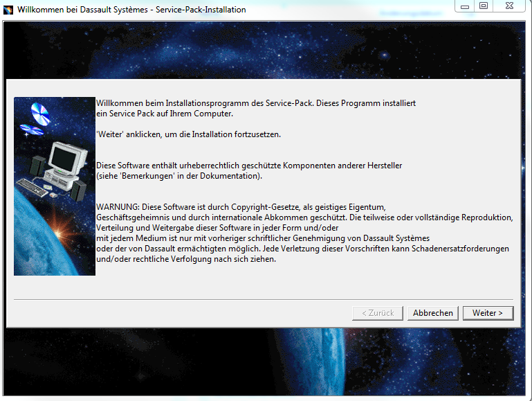Click the 'Abbrechen' button to cancel setup
This screenshot has height=401, width=532.
click(x=432, y=313)
